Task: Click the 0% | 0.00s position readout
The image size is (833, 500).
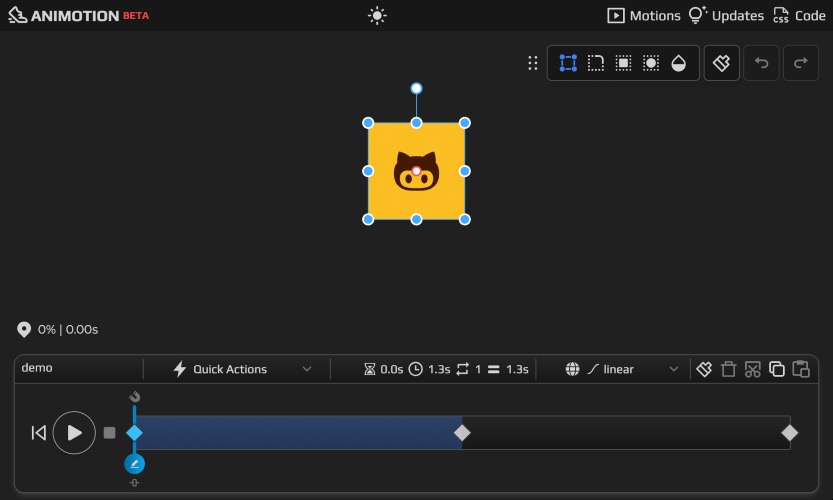Action: (68, 329)
